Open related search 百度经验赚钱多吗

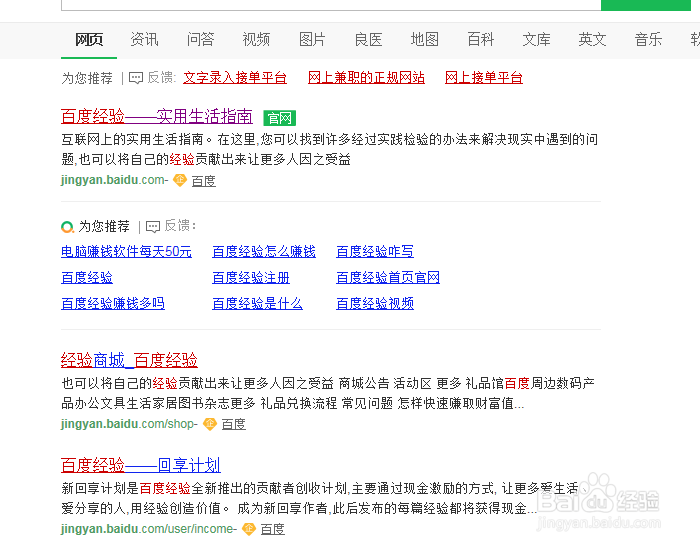coord(113,303)
